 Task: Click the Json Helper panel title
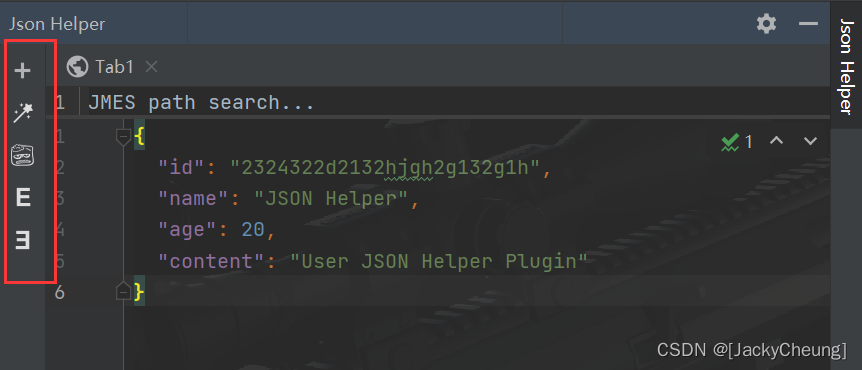click(57, 24)
